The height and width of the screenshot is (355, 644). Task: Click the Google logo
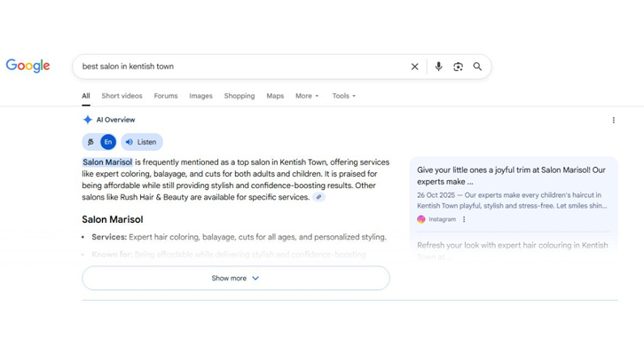coord(27,66)
